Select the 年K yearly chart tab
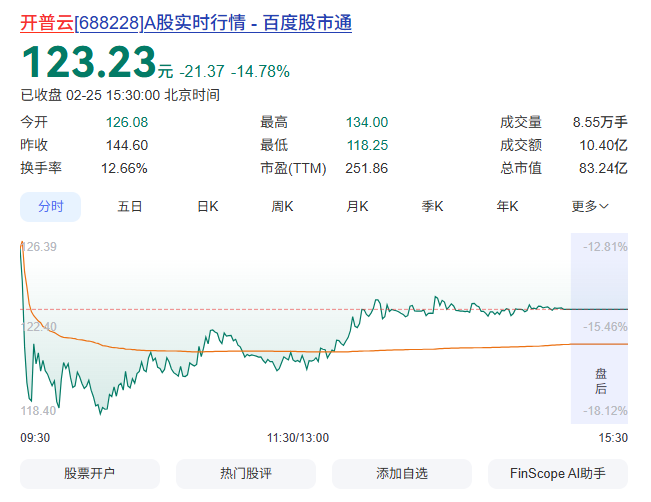 pyautogui.click(x=507, y=206)
